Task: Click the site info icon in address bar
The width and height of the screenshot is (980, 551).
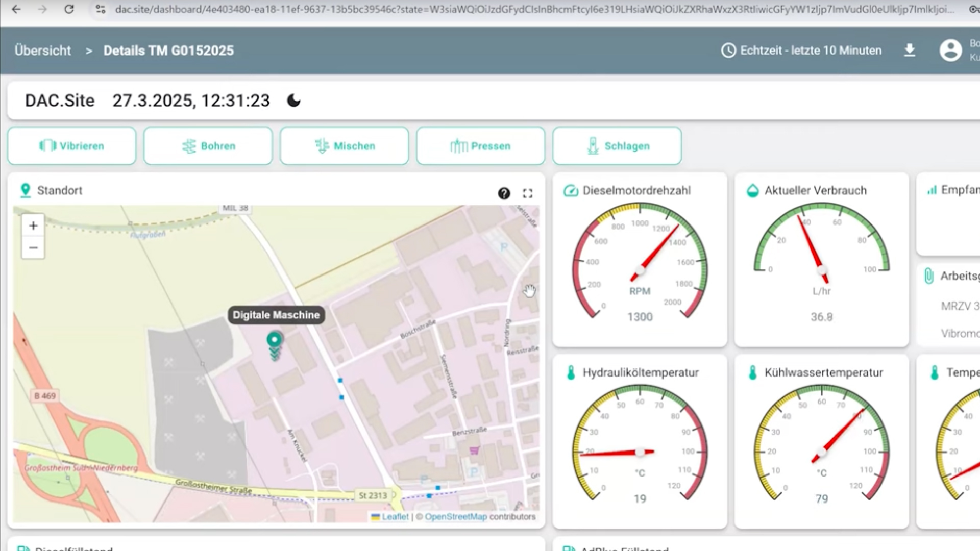Action: point(101,9)
